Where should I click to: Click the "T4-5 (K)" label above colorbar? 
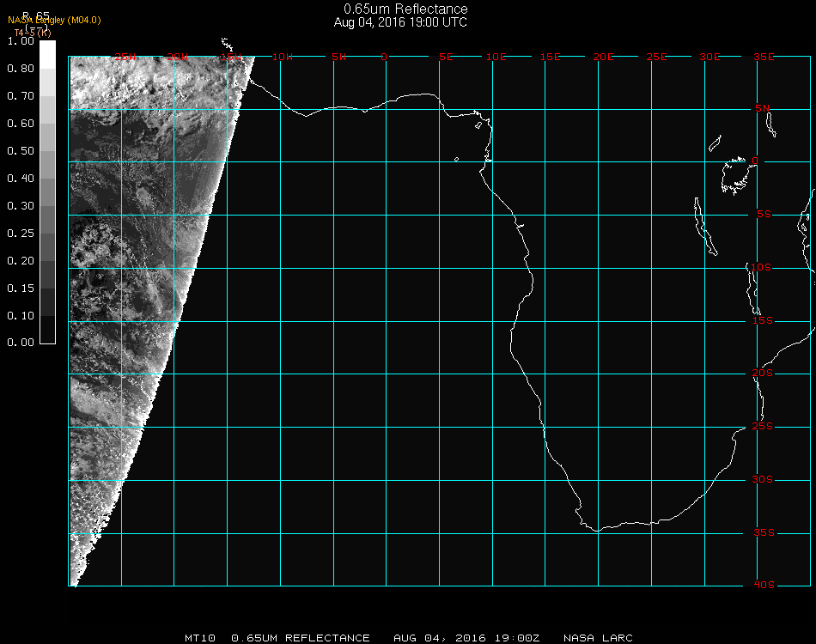click(x=32, y=33)
